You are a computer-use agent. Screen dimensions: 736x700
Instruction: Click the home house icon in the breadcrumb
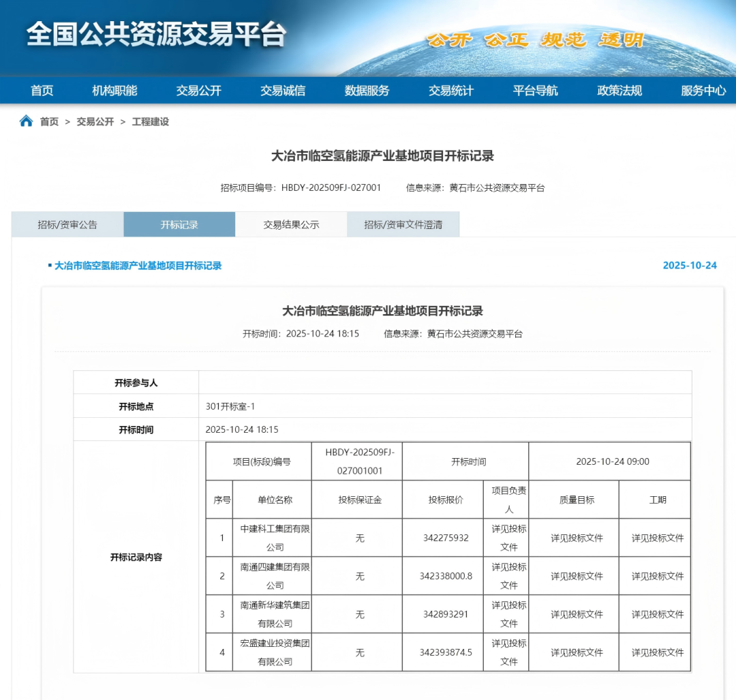click(x=26, y=122)
